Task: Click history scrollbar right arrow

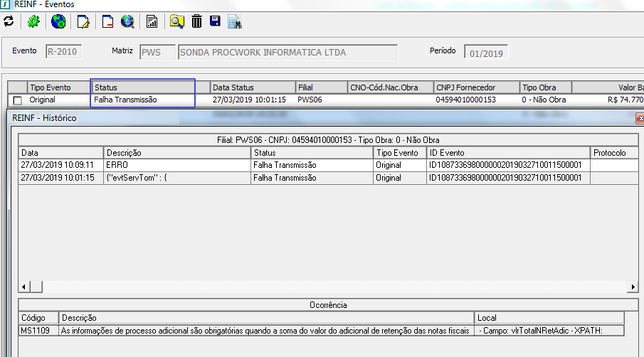Action: (633, 287)
